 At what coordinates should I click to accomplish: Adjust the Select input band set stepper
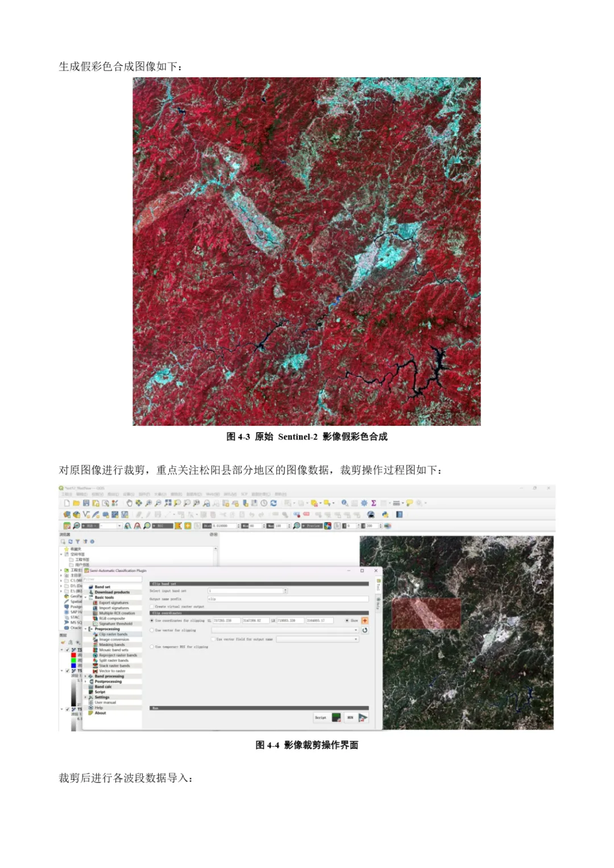coord(285,591)
